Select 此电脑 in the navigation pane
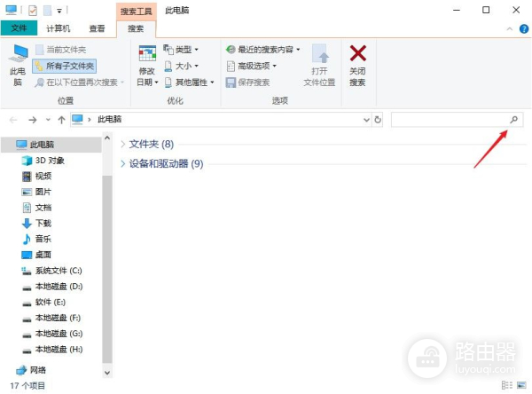 [51, 145]
